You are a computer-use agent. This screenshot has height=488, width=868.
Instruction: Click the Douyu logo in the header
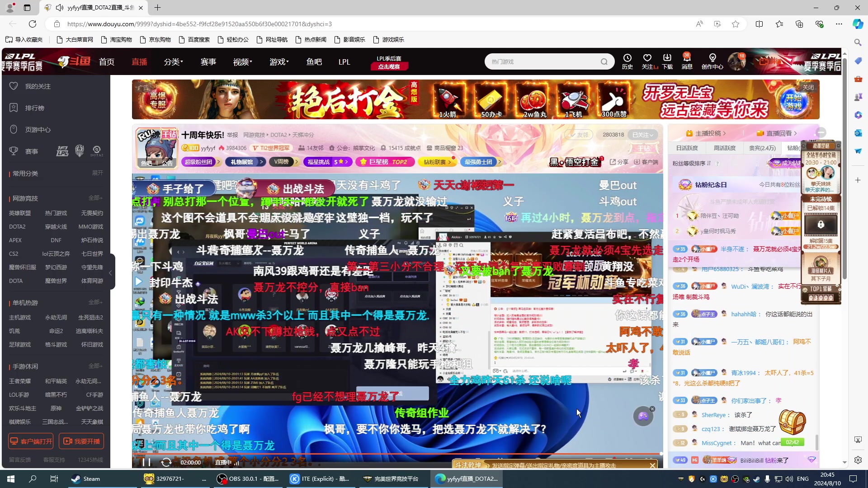(75, 61)
